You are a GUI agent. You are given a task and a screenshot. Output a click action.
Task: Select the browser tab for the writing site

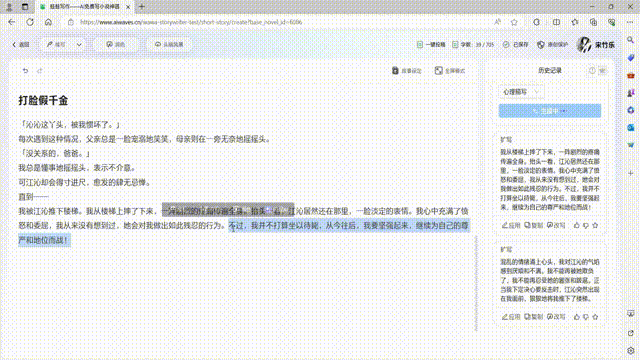(85, 7)
